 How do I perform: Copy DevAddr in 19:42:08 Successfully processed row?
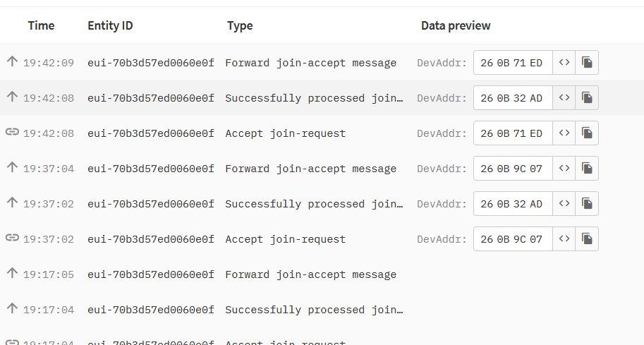(587, 98)
